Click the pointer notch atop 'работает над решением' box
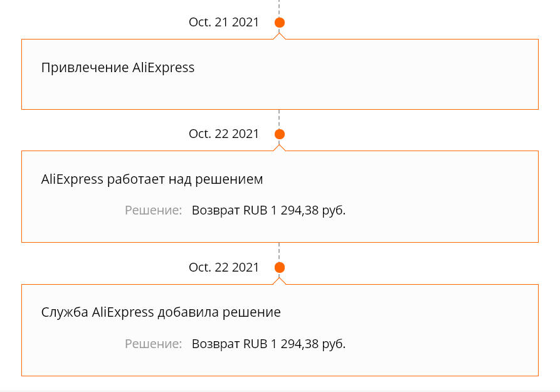Viewport: 560px width, 392px height. [x=279, y=147]
